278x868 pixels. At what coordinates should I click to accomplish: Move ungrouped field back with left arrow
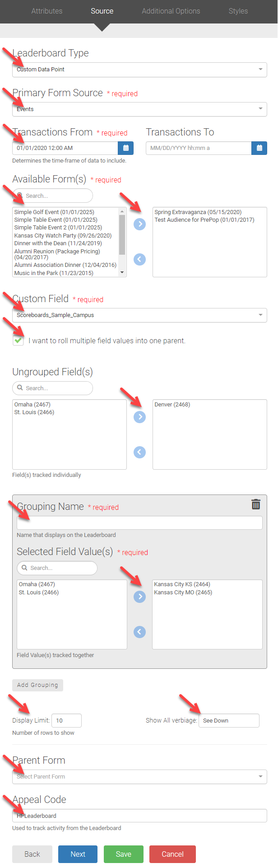tap(140, 452)
